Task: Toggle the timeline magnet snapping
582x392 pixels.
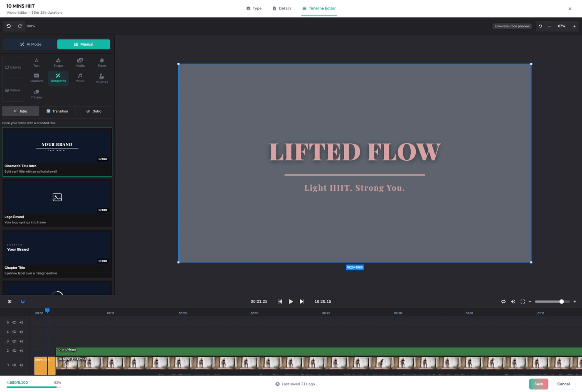Action: point(23,301)
